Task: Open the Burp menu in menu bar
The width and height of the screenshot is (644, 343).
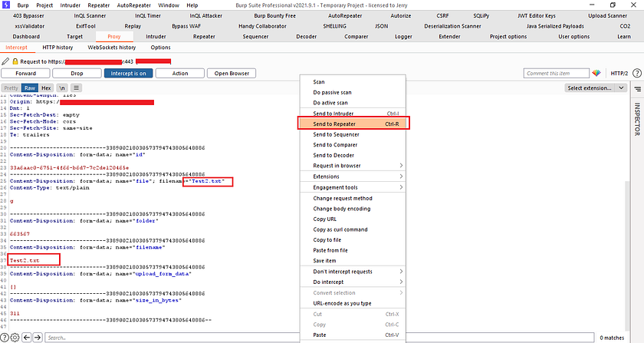Action: 23,5
